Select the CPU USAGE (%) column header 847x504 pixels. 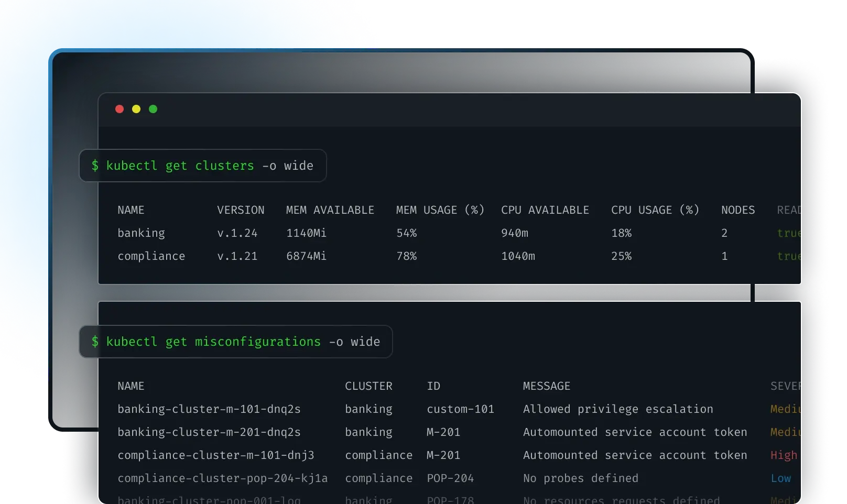[655, 210]
